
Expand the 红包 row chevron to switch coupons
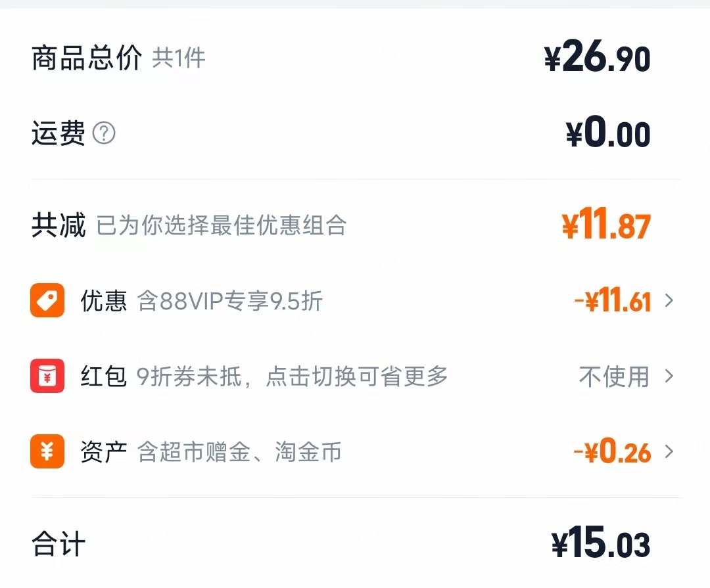point(669,376)
